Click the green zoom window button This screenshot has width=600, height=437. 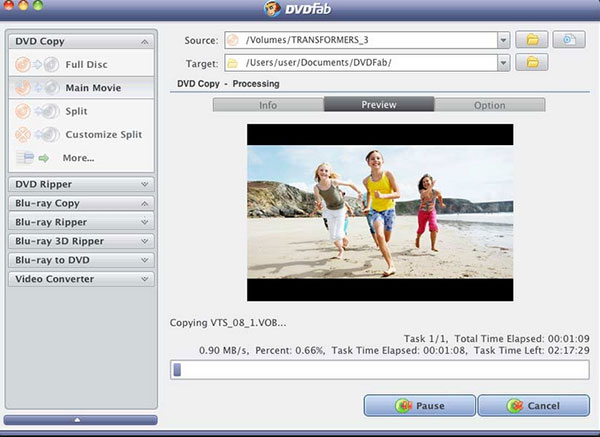pos(38,5)
